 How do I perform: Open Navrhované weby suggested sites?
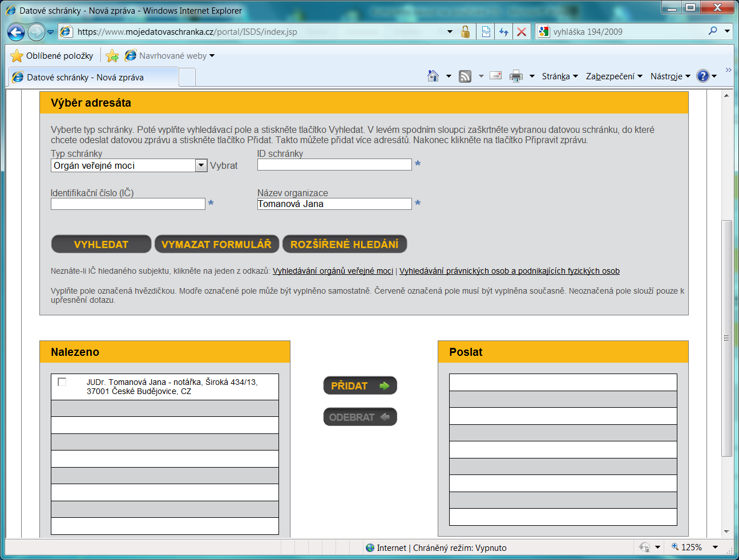click(170, 55)
